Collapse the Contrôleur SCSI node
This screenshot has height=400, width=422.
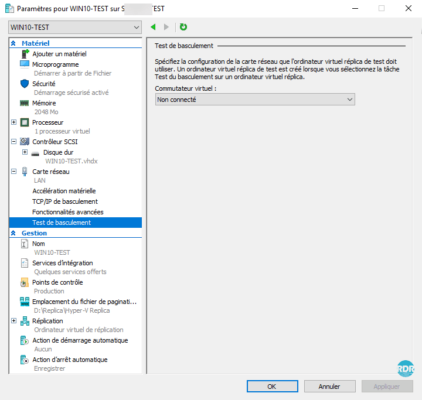tap(14, 141)
